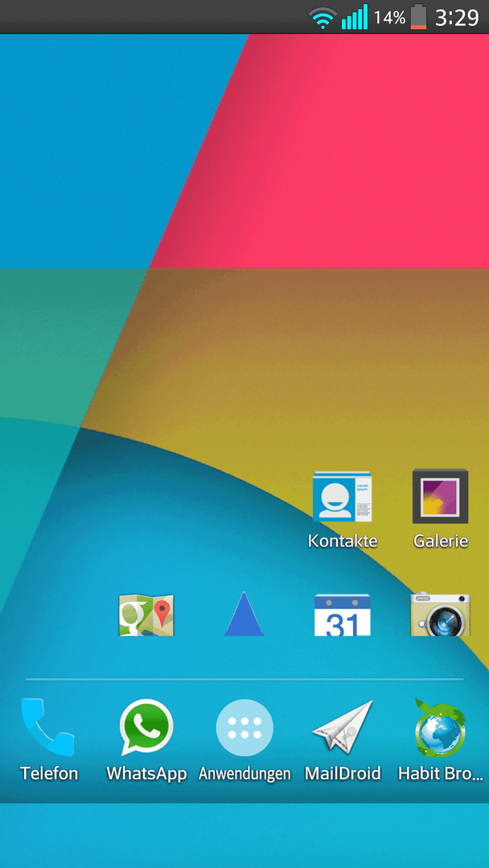Tap the cellular signal bars icon
This screenshot has height=868, width=489.
click(x=355, y=17)
